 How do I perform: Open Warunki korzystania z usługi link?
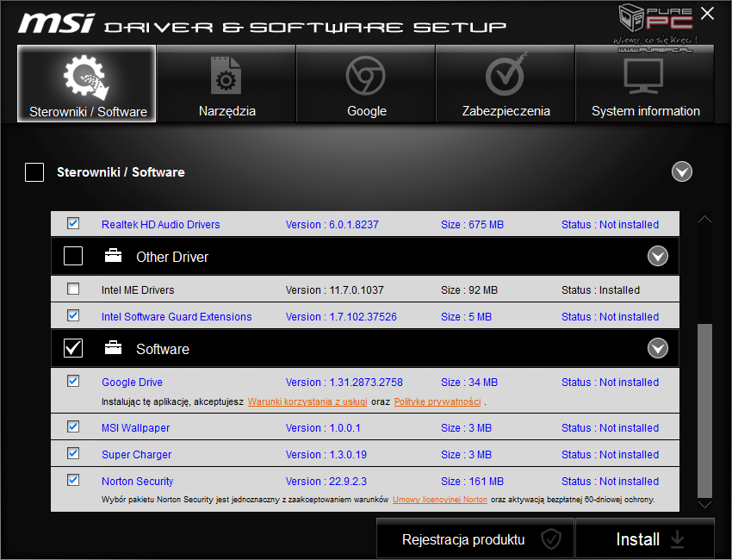(x=307, y=401)
